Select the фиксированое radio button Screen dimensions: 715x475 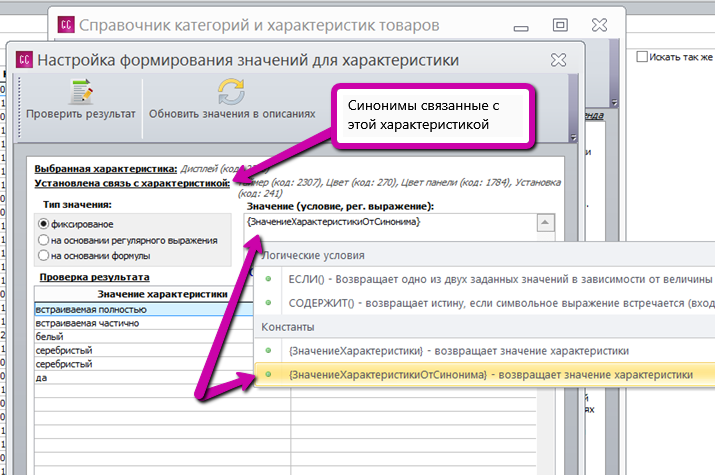click(x=43, y=224)
